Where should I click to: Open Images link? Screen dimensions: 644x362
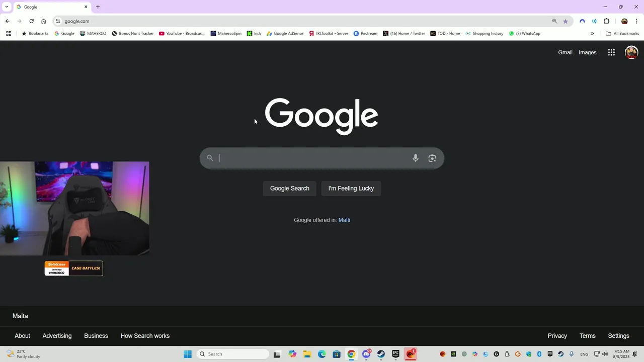588,52
